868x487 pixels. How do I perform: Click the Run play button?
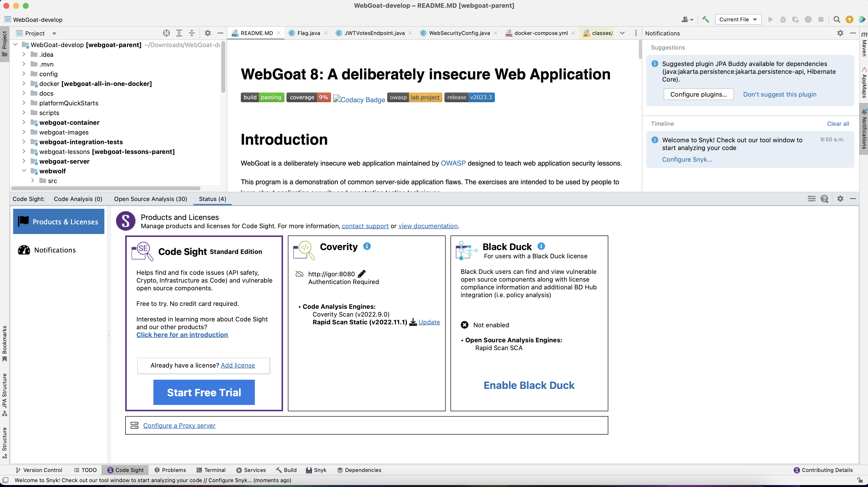pyautogui.click(x=770, y=20)
